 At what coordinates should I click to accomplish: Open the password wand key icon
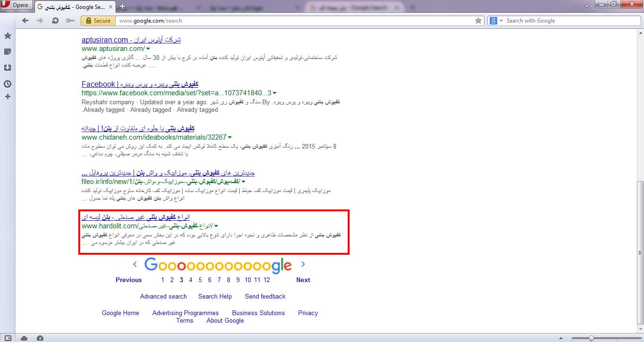[x=70, y=21]
